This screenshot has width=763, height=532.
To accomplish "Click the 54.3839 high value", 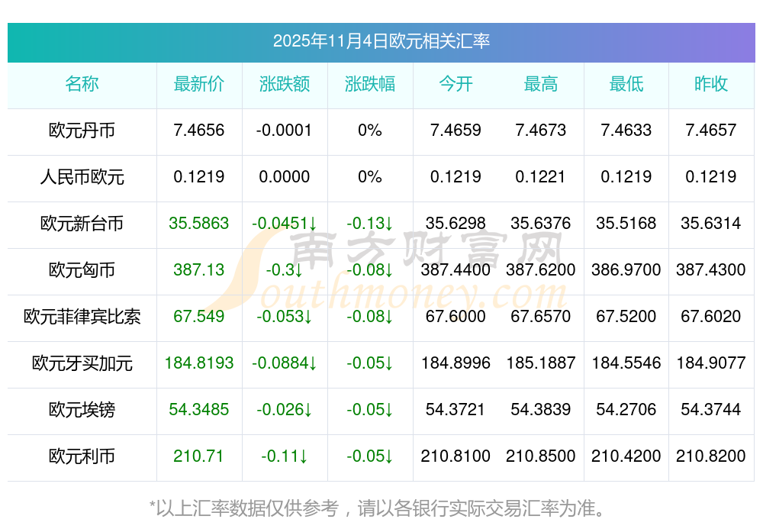I will tap(541, 409).
